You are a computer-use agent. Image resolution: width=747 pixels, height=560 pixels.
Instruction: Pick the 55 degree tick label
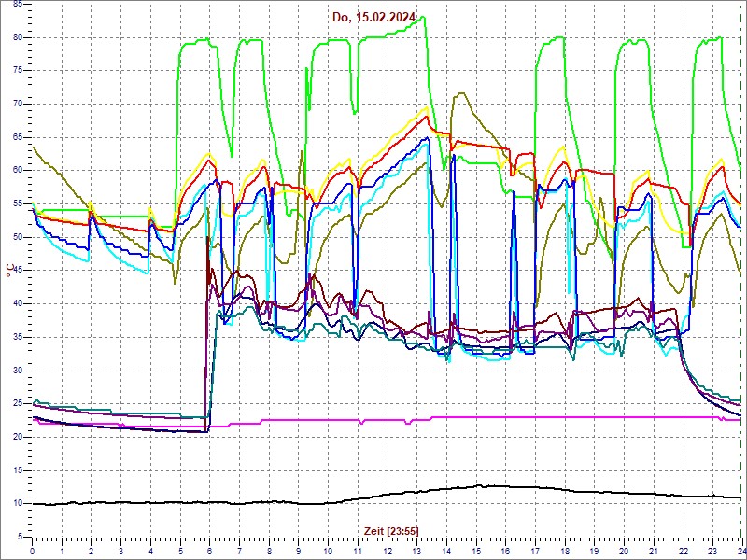click(18, 203)
